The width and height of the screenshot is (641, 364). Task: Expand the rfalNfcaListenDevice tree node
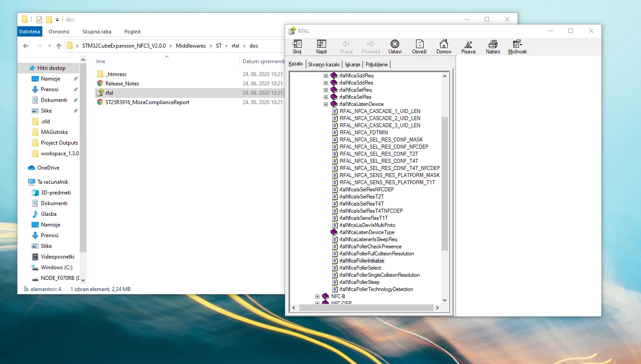click(x=326, y=104)
